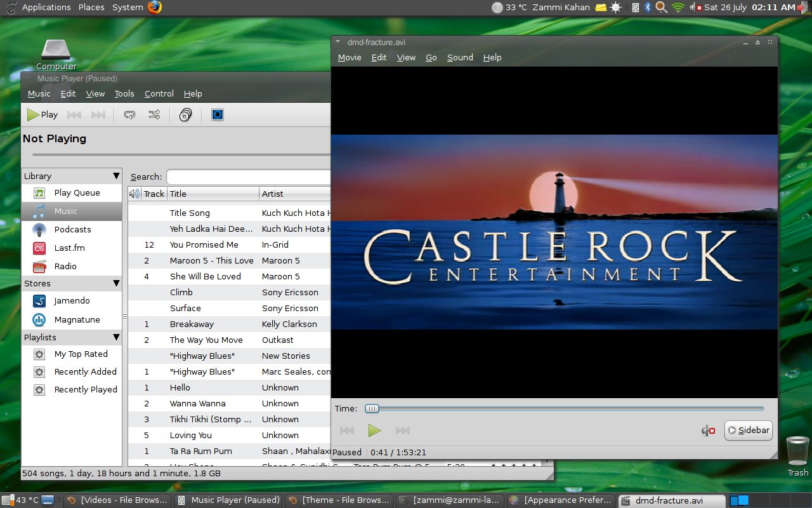Click the Bluetooth icon in system tray
This screenshot has width=812, height=508.
click(x=648, y=7)
